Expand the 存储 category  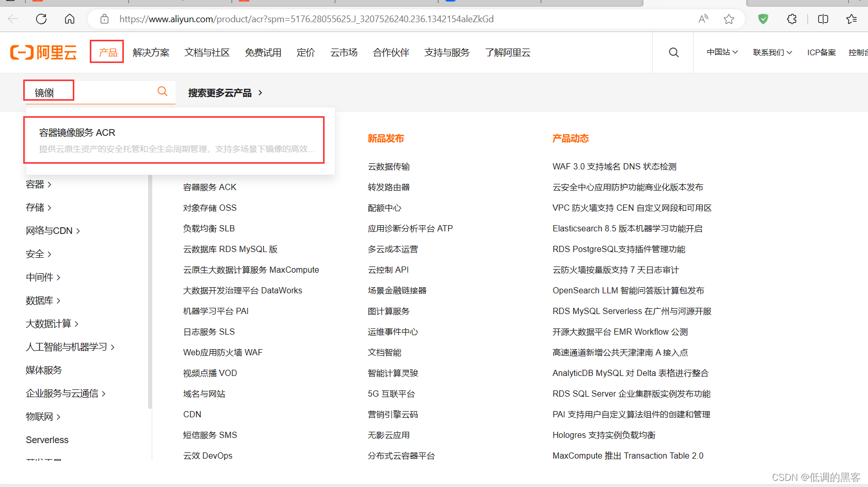(x=39, y=208)
